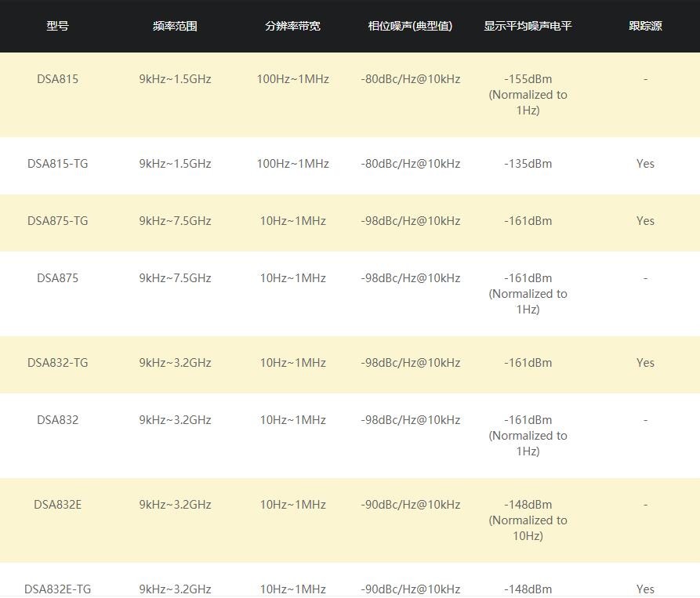Click Yes tracking source for DSA815-TG
The height and width of the screenshot is (598, 700).
[x=646, y=164]
